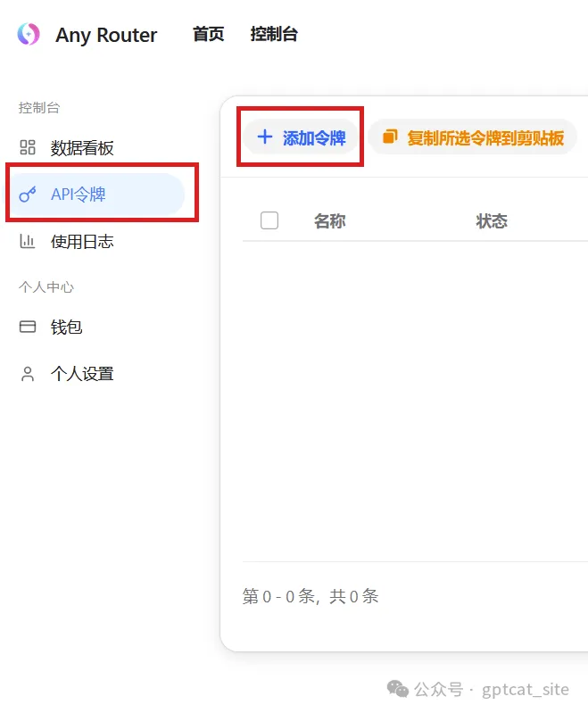Tick the select-all checkbox in the table header
Screen dimensions: 588x713
point(269,220)
